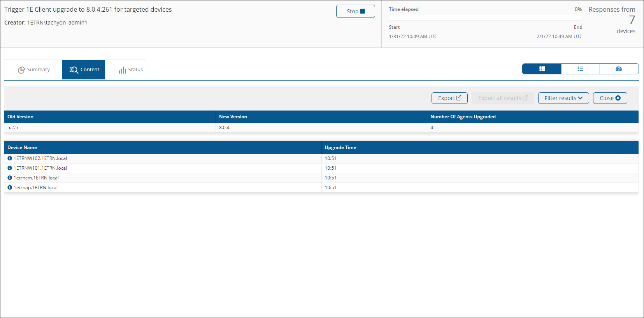Screen dimensions: 644x318
Task: Click info icon beside 1etrnap.1ETRN.local
Action: 10,188
